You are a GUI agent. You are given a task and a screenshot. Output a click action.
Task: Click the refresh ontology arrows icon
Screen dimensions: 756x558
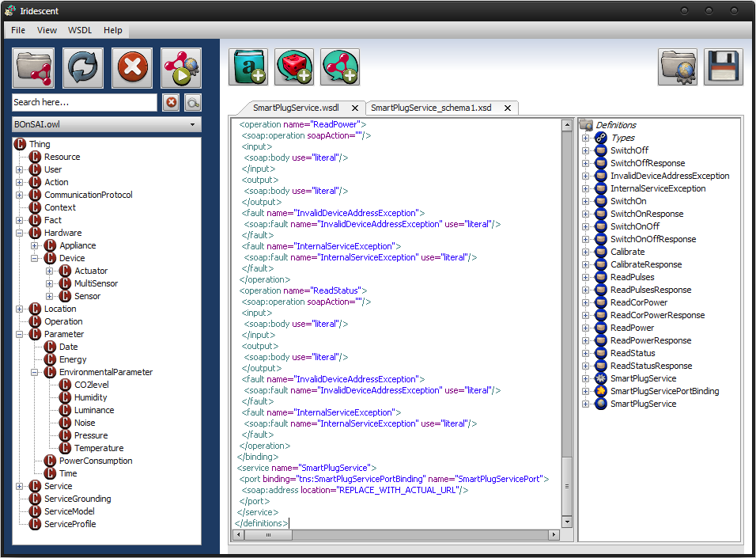pyautogui.click(x=82, y=68)
